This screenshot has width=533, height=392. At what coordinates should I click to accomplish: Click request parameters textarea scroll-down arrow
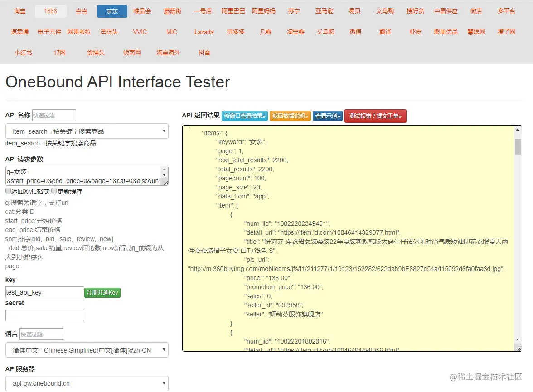pos(165,175)
